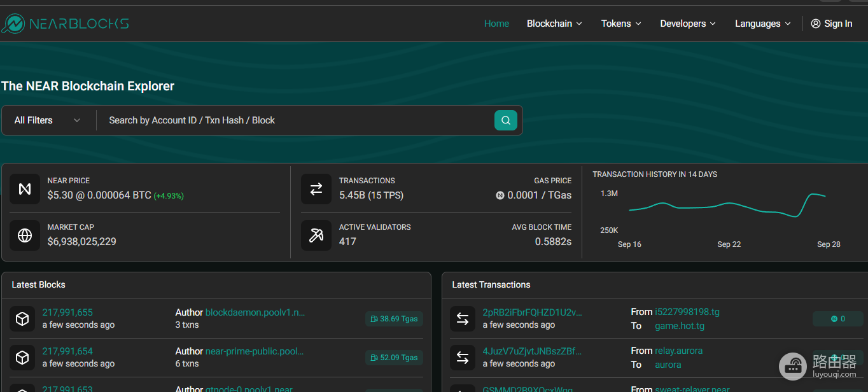Open the All Filters dropdown
The height and width of the screenshot is (392, 868).
[x=48, y=120]
